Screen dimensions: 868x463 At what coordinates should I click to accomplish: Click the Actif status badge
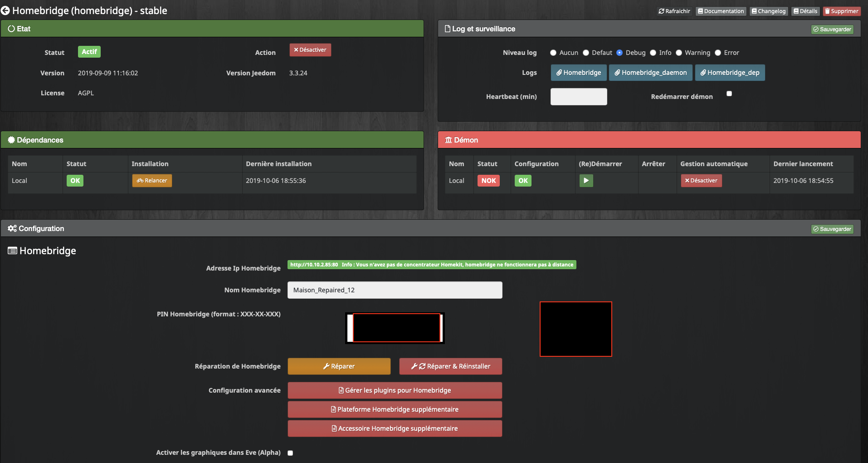tap(89, 52)
